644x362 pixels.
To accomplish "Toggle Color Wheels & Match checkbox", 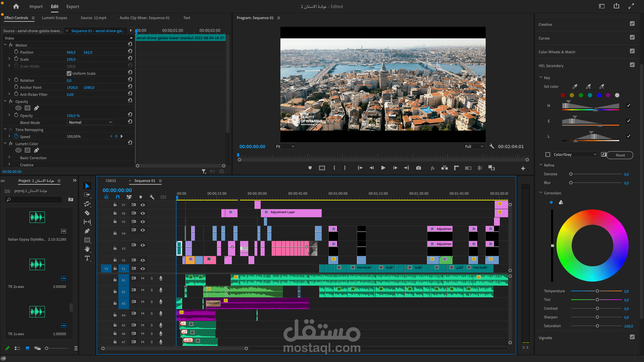I will coord(632,51).
